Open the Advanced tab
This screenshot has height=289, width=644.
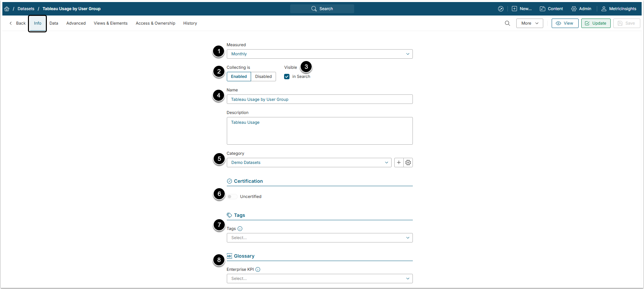(x=76, y=23)
